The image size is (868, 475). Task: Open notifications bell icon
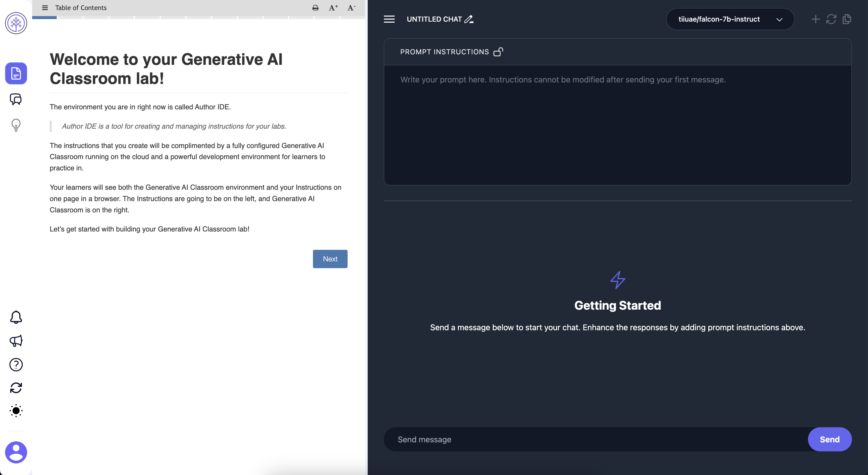16,317
